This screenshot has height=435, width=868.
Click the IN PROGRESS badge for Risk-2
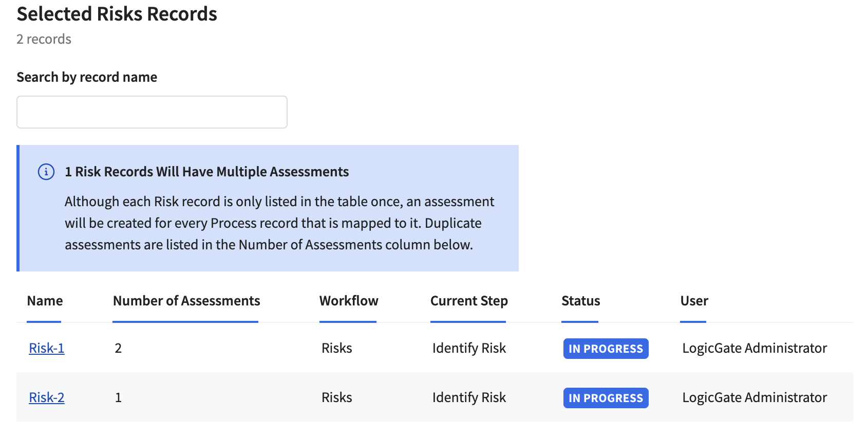pyautogui.click(x=606, y=398)
